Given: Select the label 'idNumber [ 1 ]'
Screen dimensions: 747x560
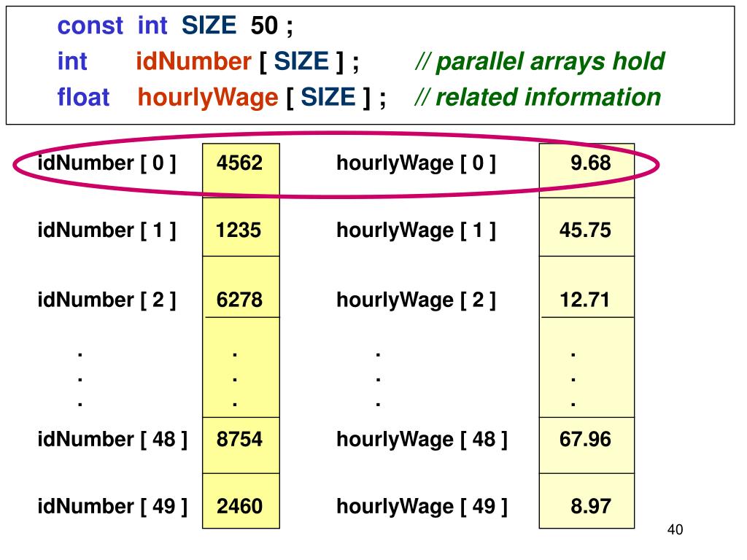Looking at the screenshot, I should (x=107, y=230).
